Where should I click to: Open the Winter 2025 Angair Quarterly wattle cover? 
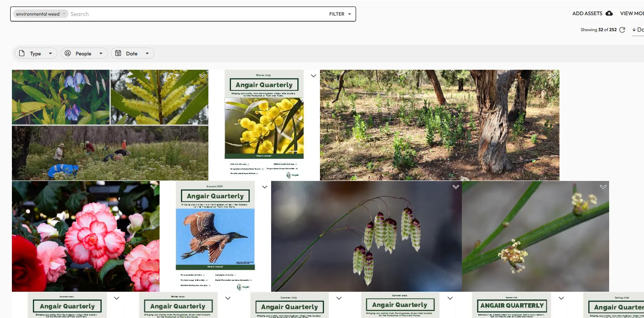(x=264, y=125)
